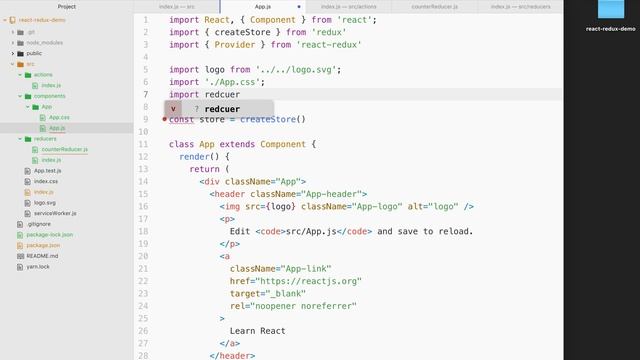Click the counterReducer.js file icon in tree
Image resolution: width=640 pixels, height=360 pixels.
[x=35, y=149]
